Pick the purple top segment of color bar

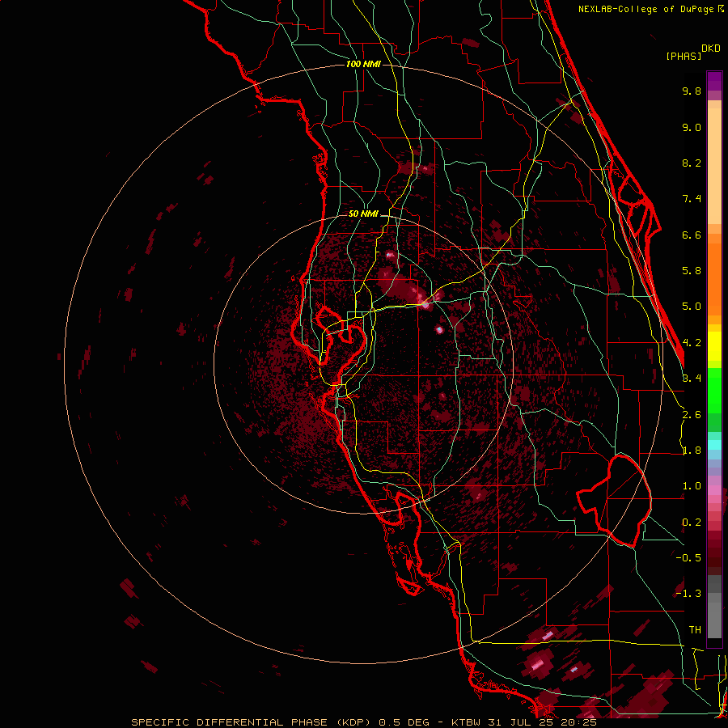coord(714,81)
